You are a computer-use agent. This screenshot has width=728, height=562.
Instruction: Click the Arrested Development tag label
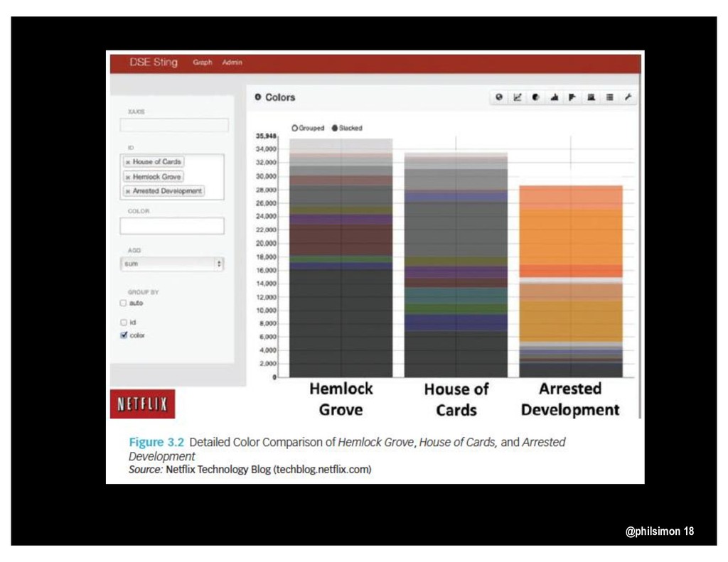(x=167, y=191)
